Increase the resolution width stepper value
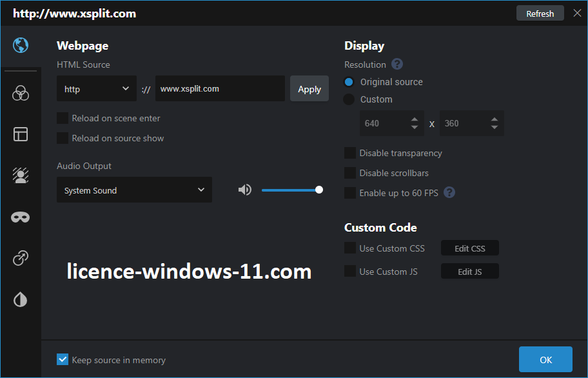588x378 pixels. tap(413, 119)
